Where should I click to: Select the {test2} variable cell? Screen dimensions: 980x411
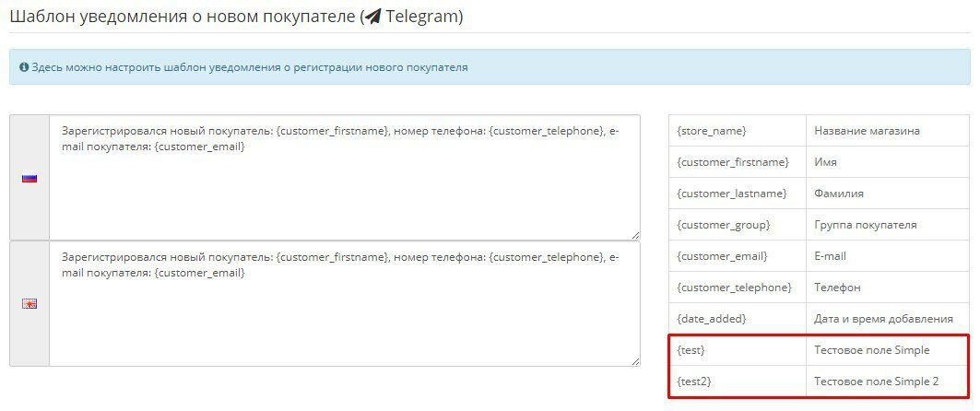pyautogui.click(x=694, y=382)
